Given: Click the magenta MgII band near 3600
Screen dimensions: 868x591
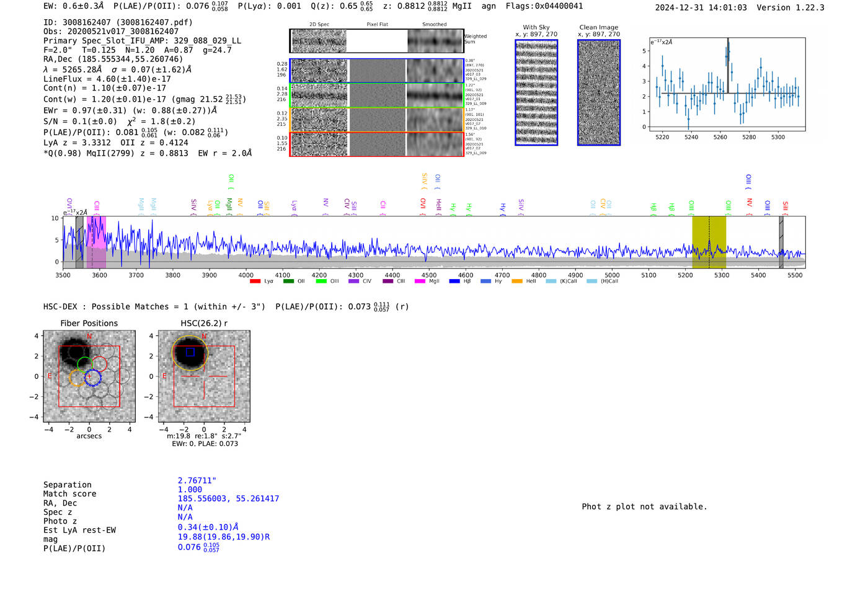Looking at the screenshot, I should pyautogui.click(x=96, y=242).
